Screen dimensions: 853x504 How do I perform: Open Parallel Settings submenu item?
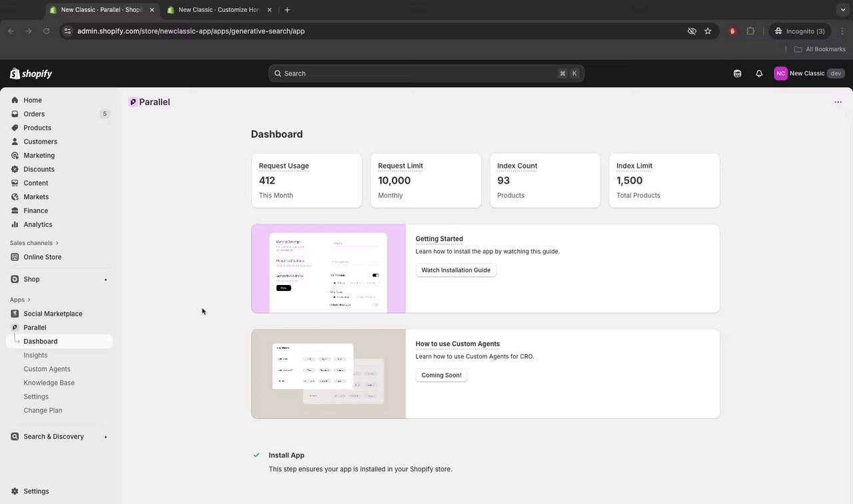[36, 397]
